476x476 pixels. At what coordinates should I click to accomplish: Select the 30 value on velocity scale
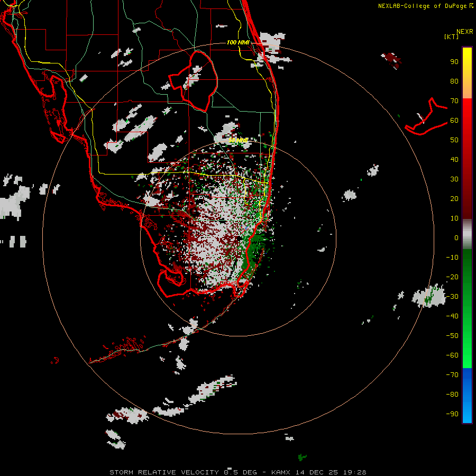tap(454, 179)
